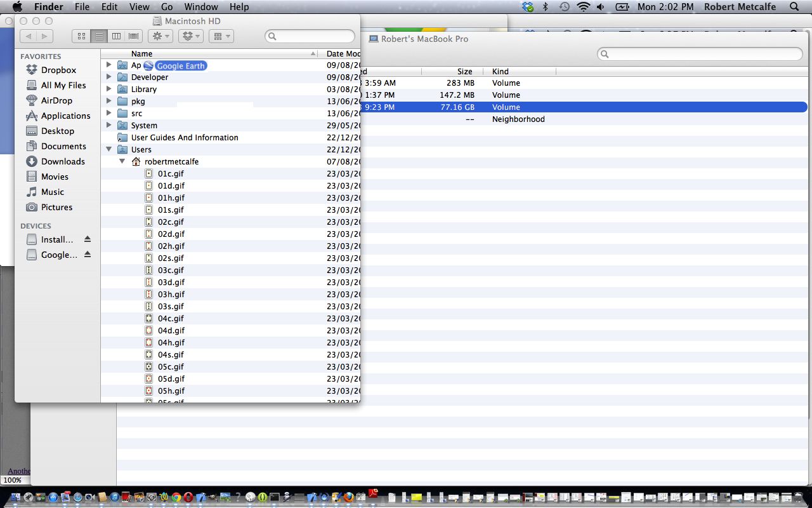The width and height of the screenshot is (812, 508).
Task: Open the Action gear dropdown
Action: tap(159, 36)
